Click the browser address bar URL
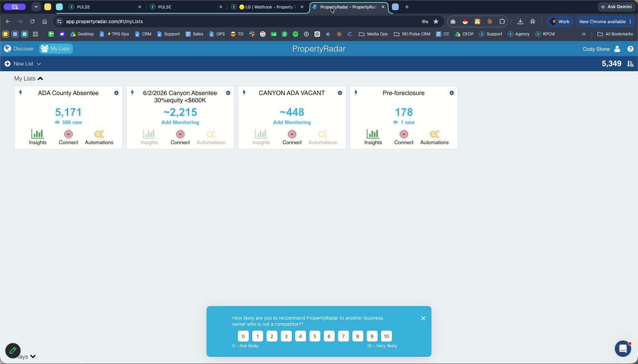638x364 pixels. coord(104,21)
